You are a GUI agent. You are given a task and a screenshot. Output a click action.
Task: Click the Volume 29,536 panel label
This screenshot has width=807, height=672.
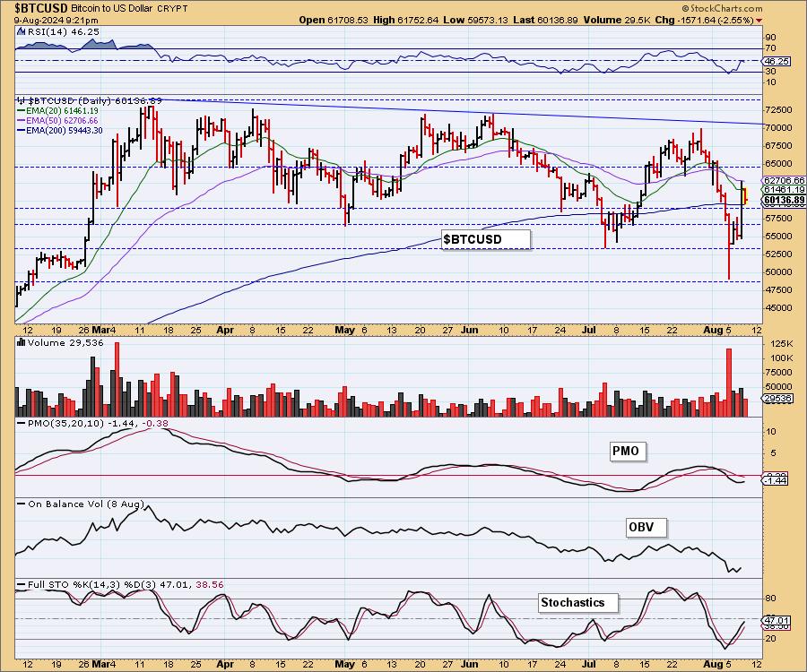65,343
